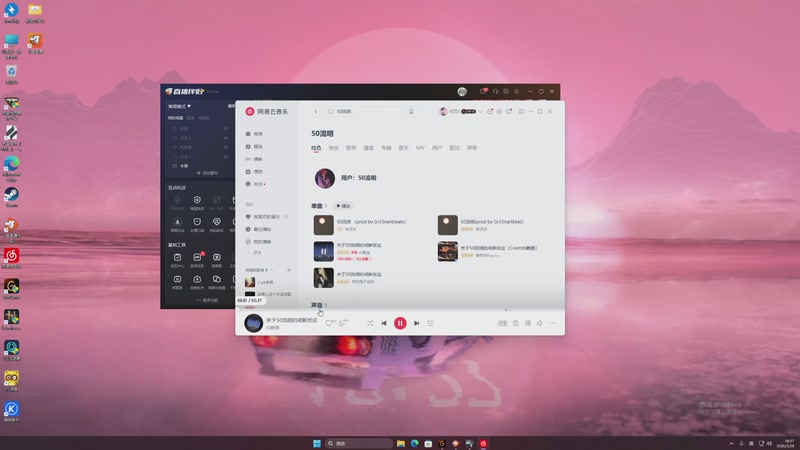Viewport: 800px width, 450px height.
Task: Open the fourth NetEase sidebar item
Action: [254, 171]
